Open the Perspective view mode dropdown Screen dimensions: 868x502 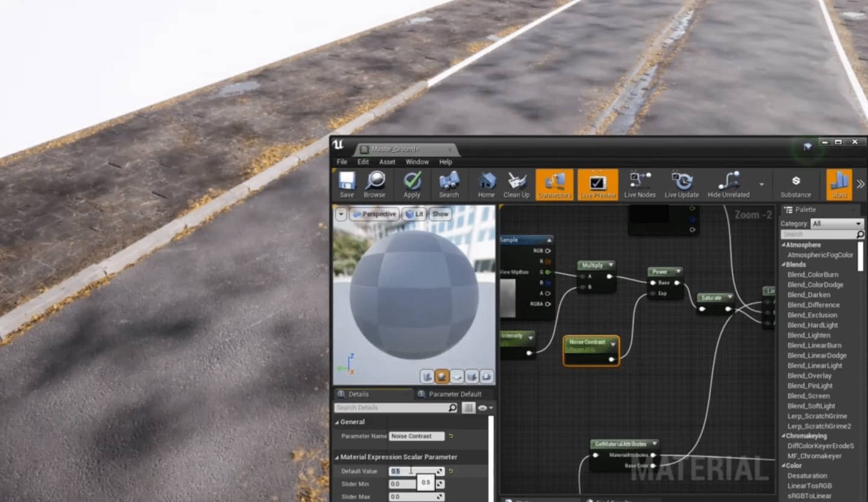click(374, 214)
